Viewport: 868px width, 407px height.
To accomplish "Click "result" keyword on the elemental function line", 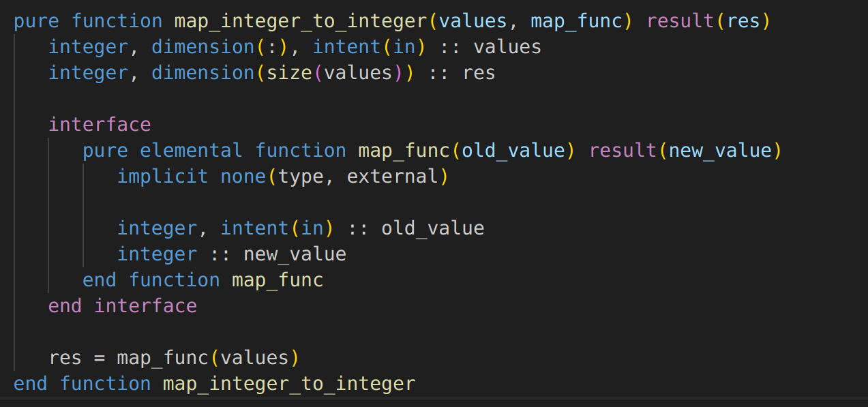I will (x=623, y=151).
